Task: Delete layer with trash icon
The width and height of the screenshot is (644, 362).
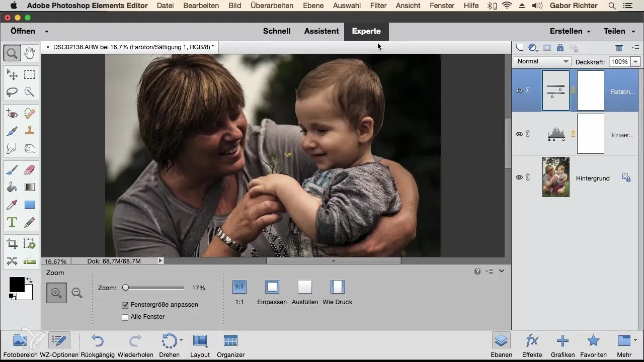Action: (x=619, y=48)
